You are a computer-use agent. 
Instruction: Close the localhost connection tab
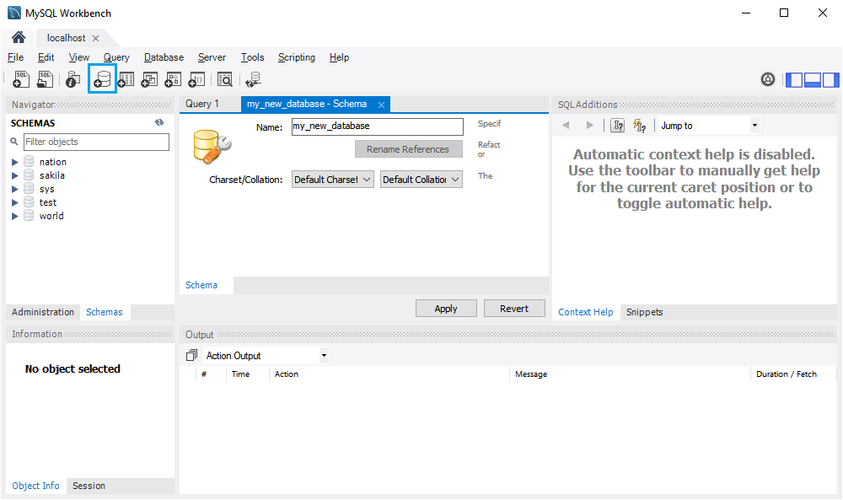(95, 38)
